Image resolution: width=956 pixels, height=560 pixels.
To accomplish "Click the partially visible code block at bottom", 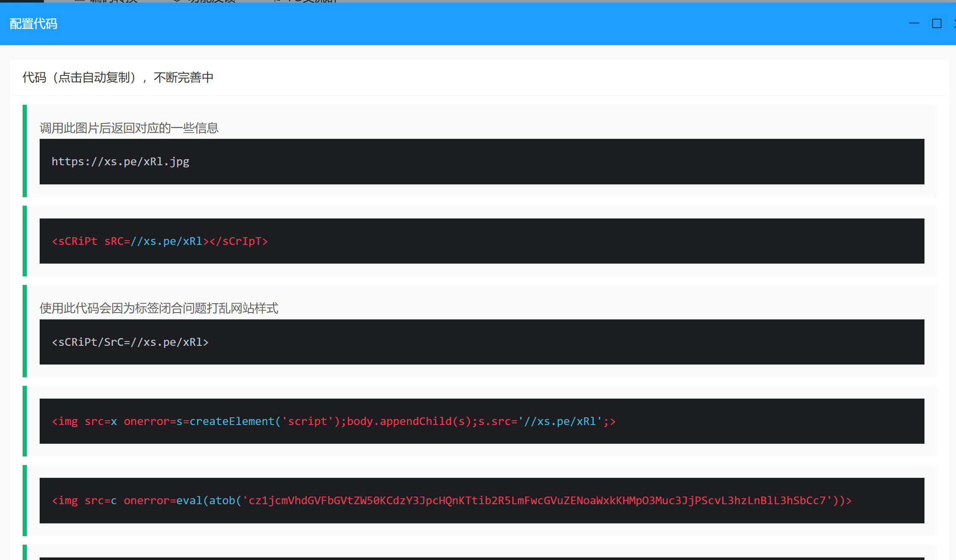I will [x=482, y=558].
